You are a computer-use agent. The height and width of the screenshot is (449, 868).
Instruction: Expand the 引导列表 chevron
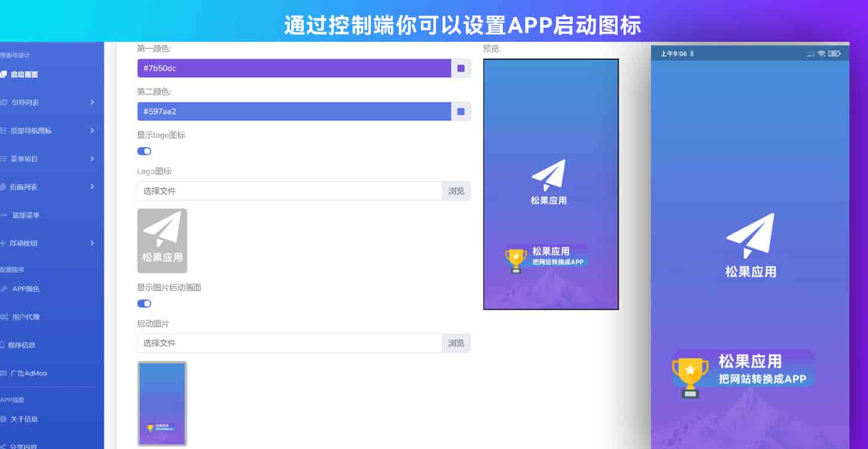[92, 102]
